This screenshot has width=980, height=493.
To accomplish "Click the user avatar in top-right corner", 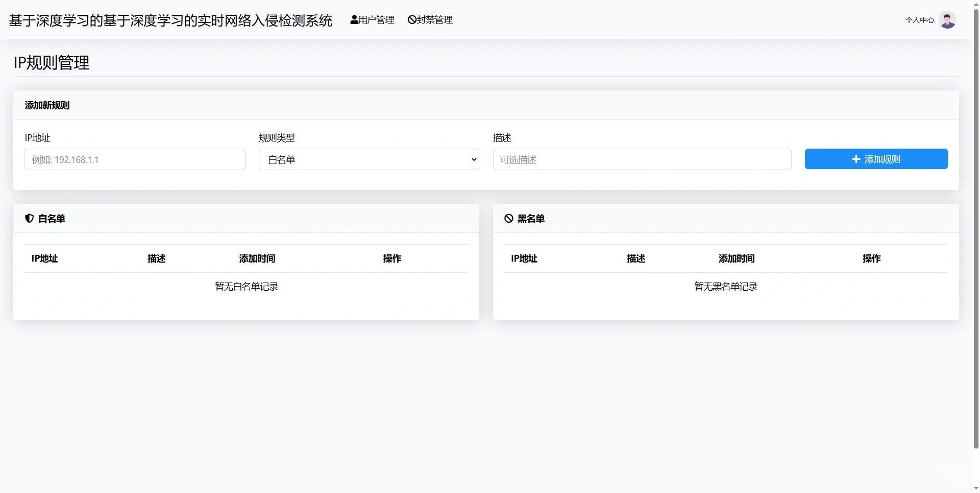I will click(948, 20).
